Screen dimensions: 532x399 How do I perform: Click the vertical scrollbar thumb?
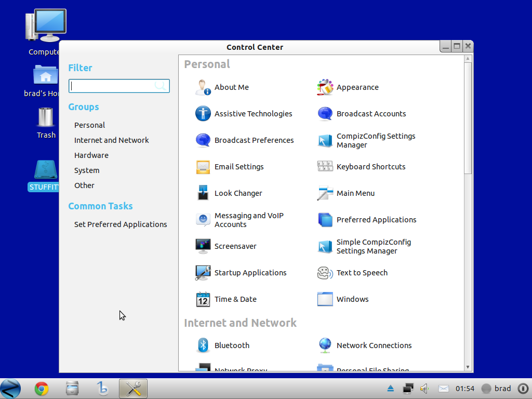point(468,118)
